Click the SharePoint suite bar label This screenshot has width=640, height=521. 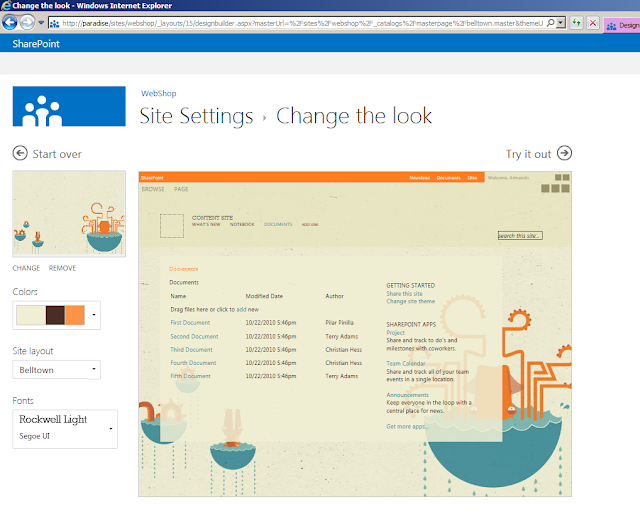(36, 44)
